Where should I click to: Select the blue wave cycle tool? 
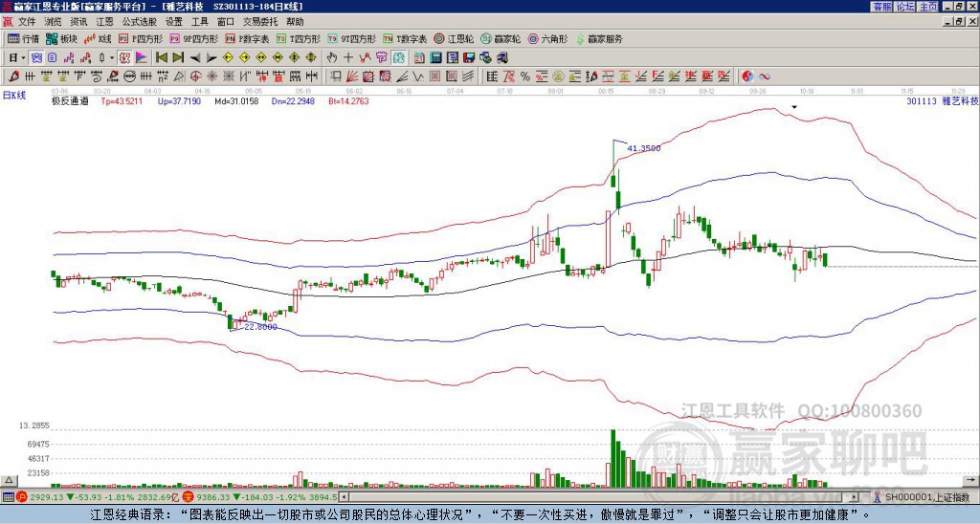click(x=765, y=76)
